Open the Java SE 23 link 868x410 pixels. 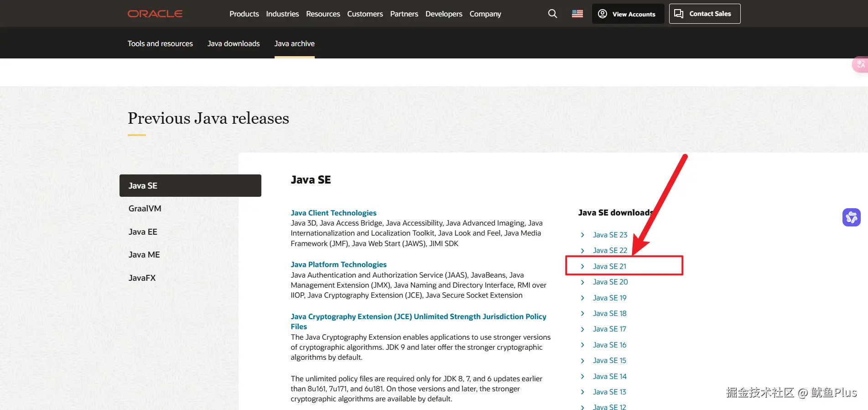[x=610, y=235]
